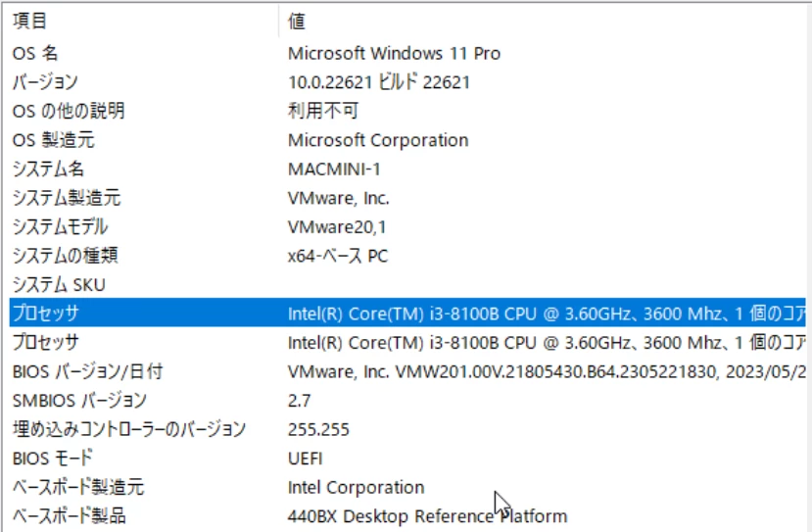812x532 pixels.
Task: Select the ベースボード製品 row label
Action: pos(69,516)
